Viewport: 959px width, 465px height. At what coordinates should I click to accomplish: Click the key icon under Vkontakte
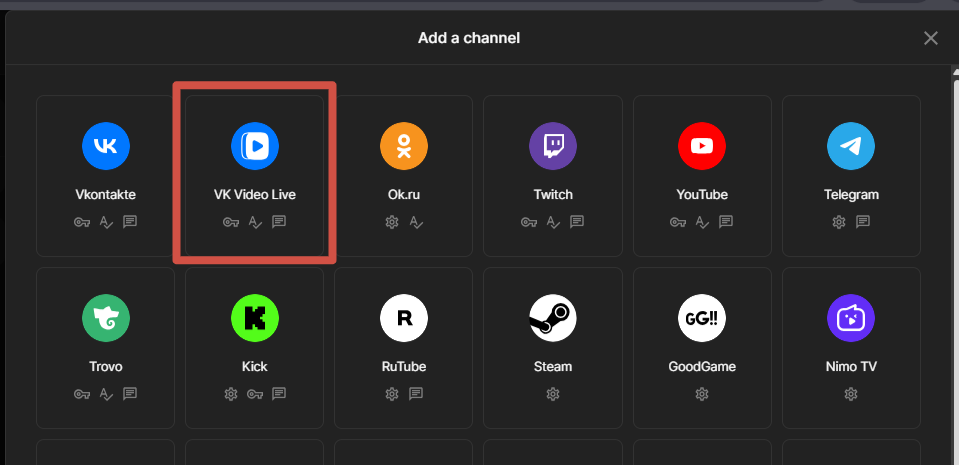click(x=82, y=222)
